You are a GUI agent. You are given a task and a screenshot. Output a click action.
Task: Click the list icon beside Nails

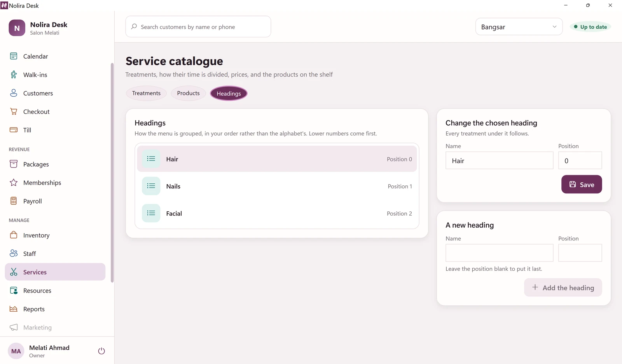point(151,186)
